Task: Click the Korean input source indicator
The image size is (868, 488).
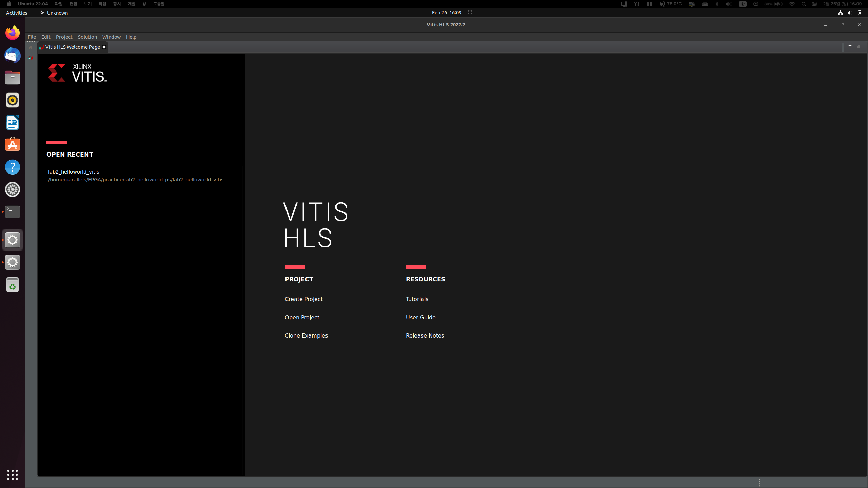Action: [x=743, y=4]
